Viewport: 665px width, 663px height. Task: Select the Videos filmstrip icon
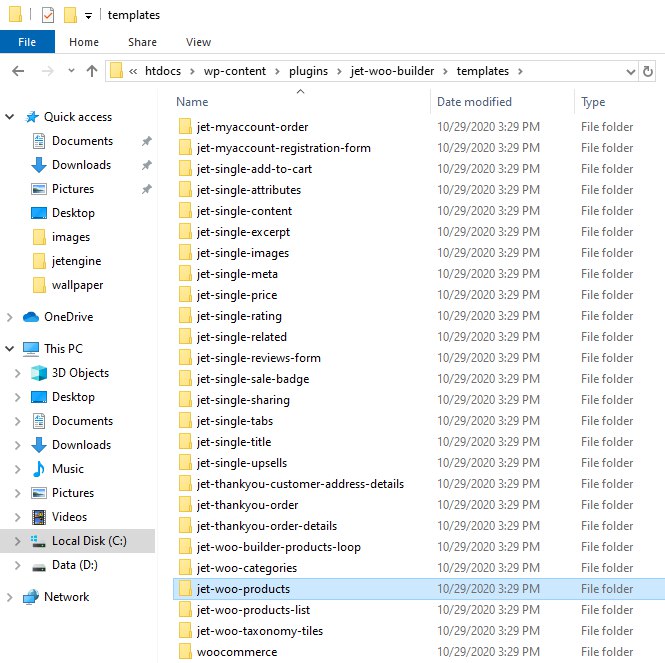click(x=39, y=517)
